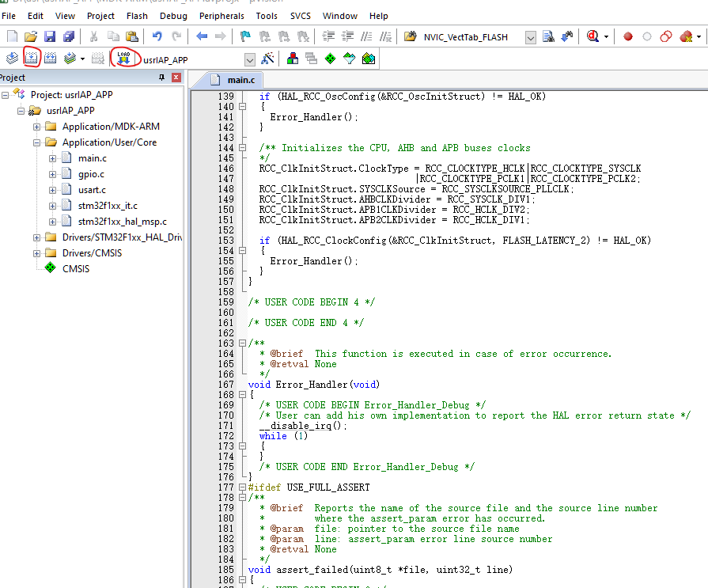The width and height of the screenshot is (708, 588).
Task: Click line number 167 in gutter
Action: [225, 385]
